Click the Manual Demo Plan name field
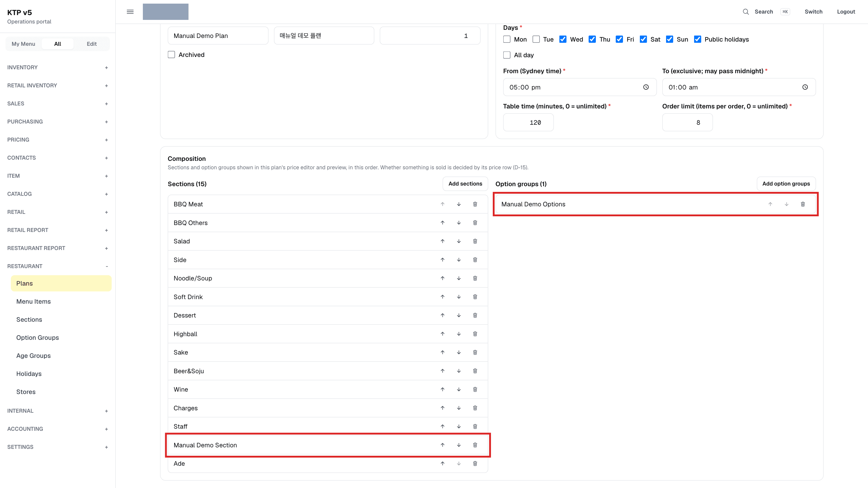The height and width of the screenshot is (488, 868). pyautogui.click(x=218, y=36)
